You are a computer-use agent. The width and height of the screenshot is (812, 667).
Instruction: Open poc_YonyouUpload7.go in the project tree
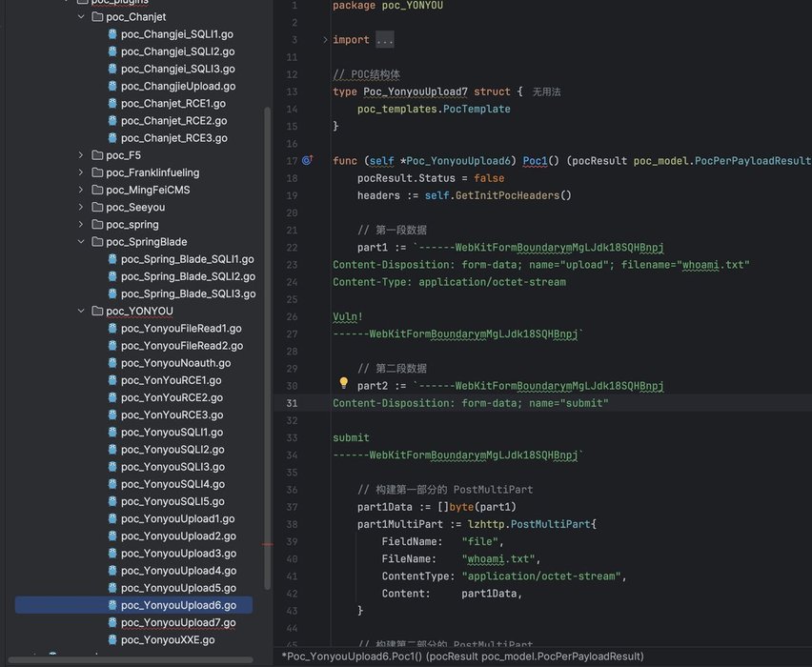pyautogui.click(x=178, y=622)
